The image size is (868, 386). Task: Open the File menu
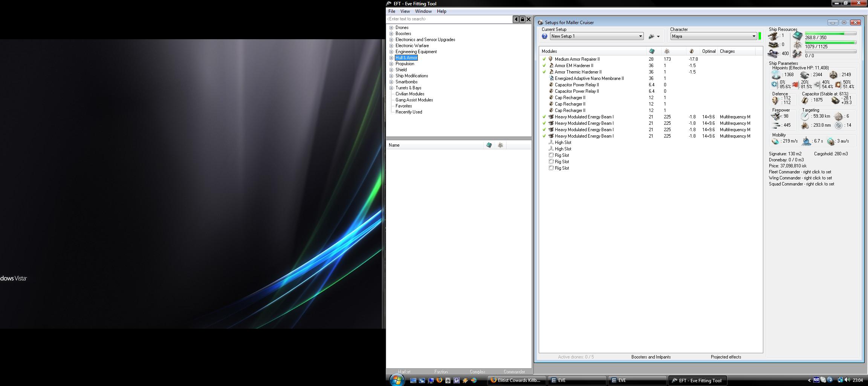coord(392,11)
